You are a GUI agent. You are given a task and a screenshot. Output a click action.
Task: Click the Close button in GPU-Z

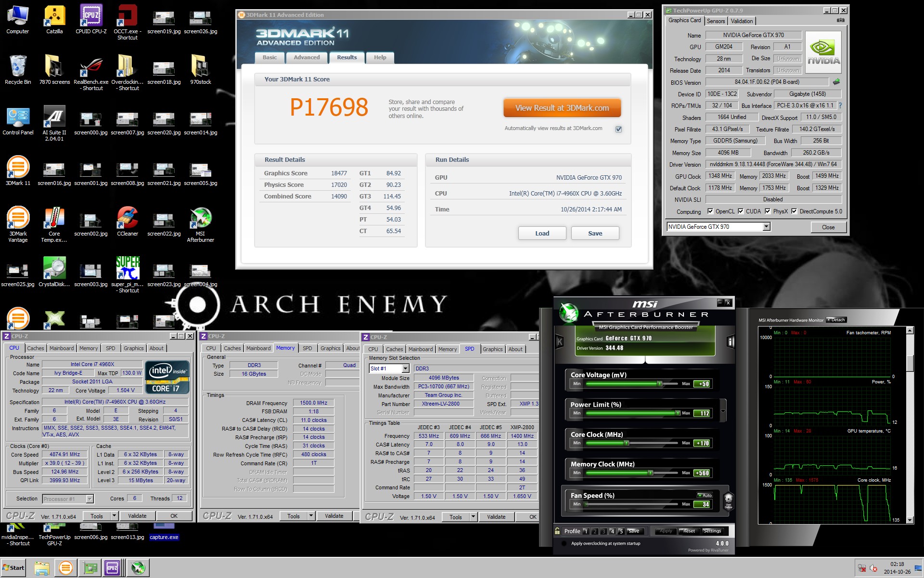click(828, 227)
